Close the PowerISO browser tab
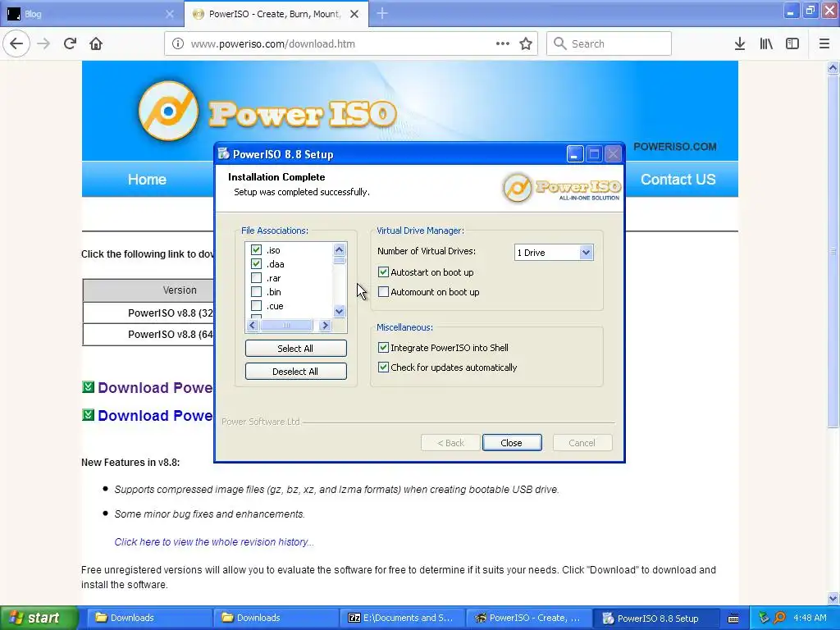Image resolution: width=840 pixels, height=630 pixels. [354, 14]
